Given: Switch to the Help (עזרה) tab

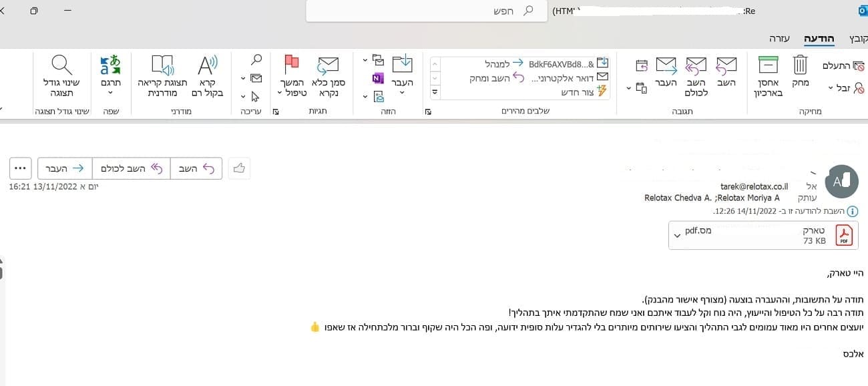Looking at the screenshot, I should [x=779, y=38].
